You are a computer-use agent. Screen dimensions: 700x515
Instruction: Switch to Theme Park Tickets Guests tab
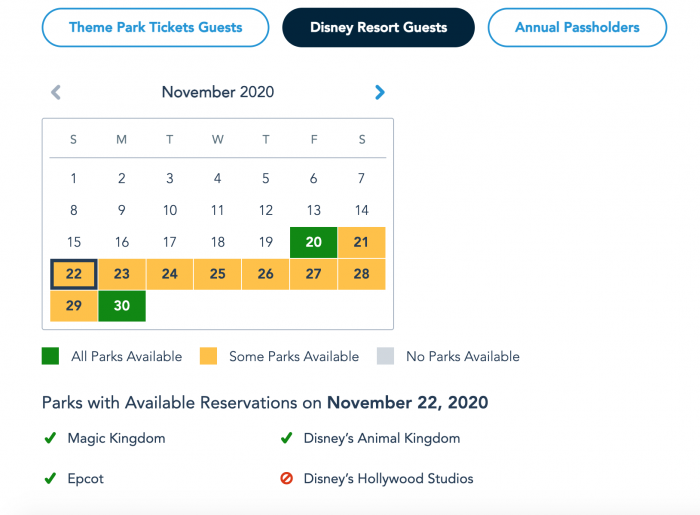pos(155,27)
